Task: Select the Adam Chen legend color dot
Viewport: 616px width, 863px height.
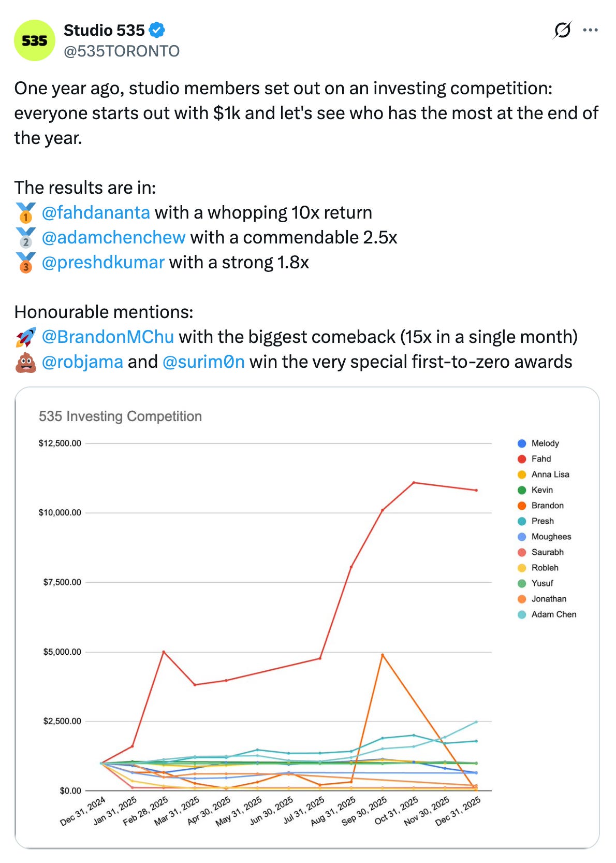Action: tap(522, 614)
